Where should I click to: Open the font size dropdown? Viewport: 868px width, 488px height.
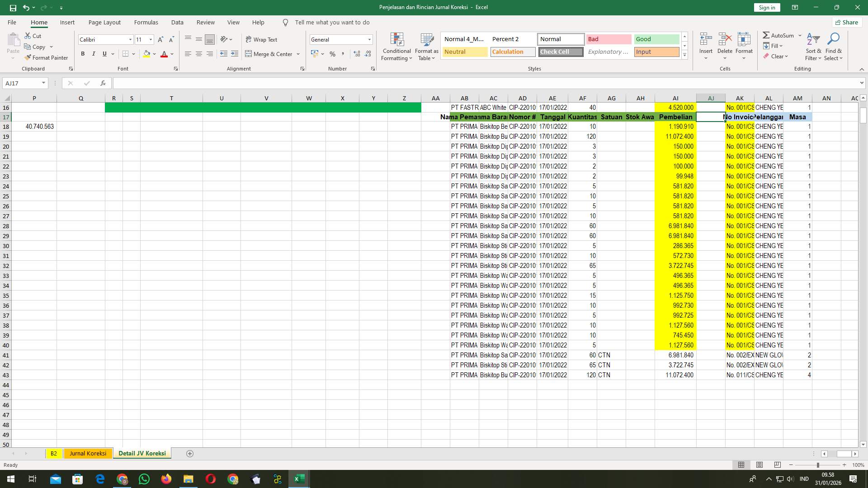click(x=151, y=39)
